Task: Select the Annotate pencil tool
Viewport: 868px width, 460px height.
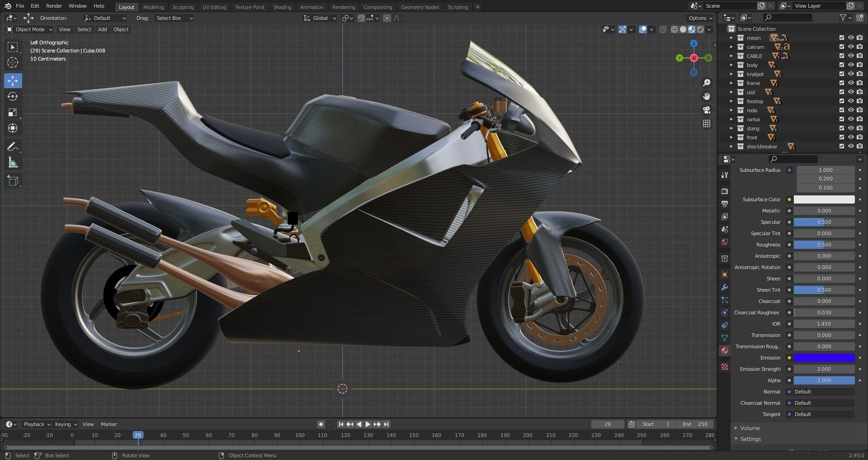Action: pyautogui.click(x=13, y=147)
